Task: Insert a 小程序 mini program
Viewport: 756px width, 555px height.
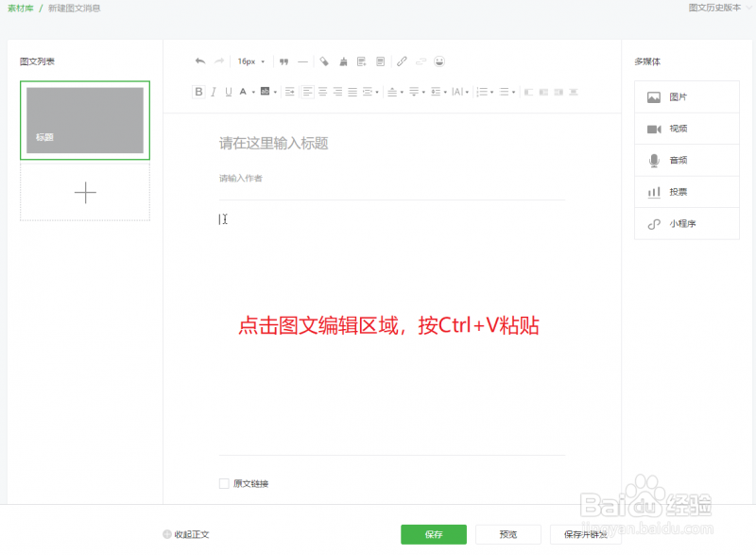Action: click(687, 224)
